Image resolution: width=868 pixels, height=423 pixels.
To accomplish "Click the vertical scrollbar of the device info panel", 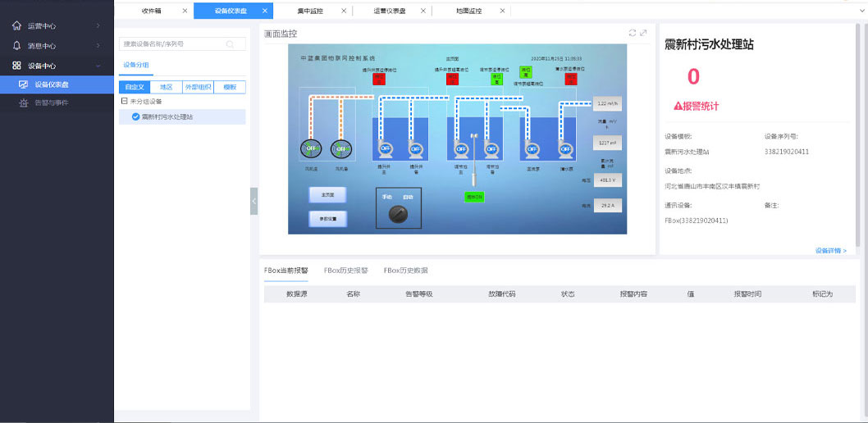I will click(x=859, y=123).
